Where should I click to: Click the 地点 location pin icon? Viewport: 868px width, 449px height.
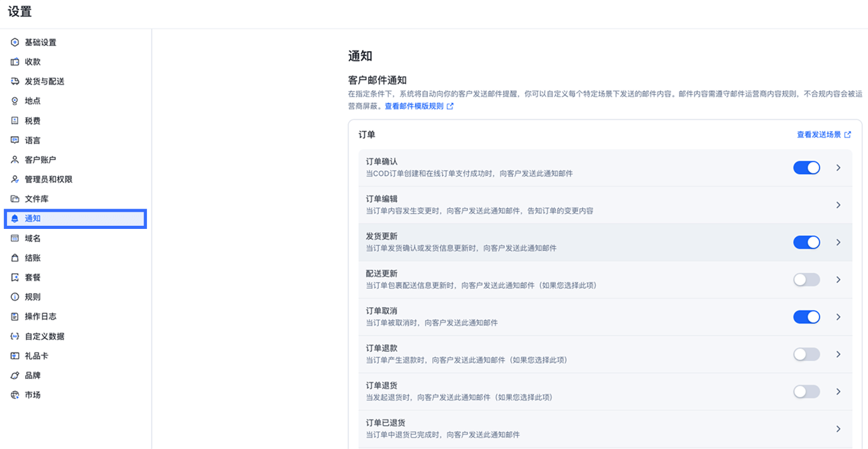14,100
